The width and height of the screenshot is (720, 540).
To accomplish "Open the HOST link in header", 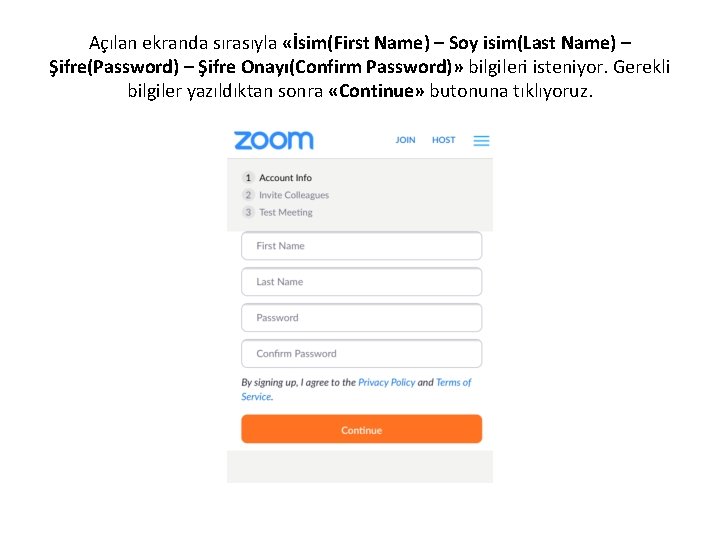I will pos(443,140).
